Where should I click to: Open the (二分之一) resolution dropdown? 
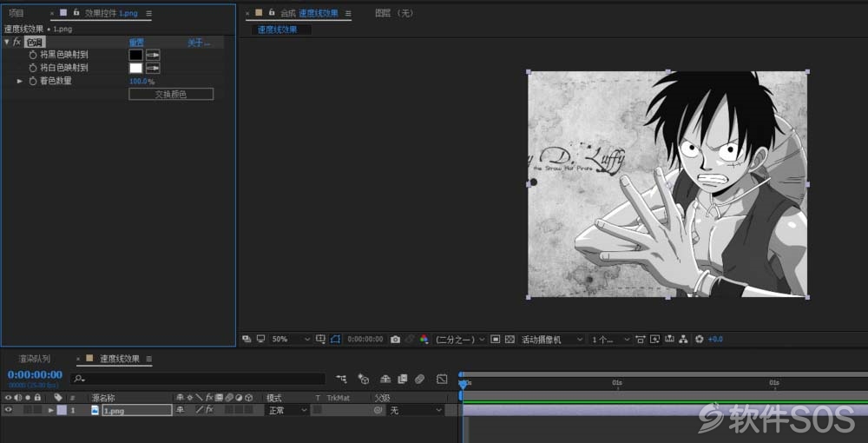pos(460,339)
